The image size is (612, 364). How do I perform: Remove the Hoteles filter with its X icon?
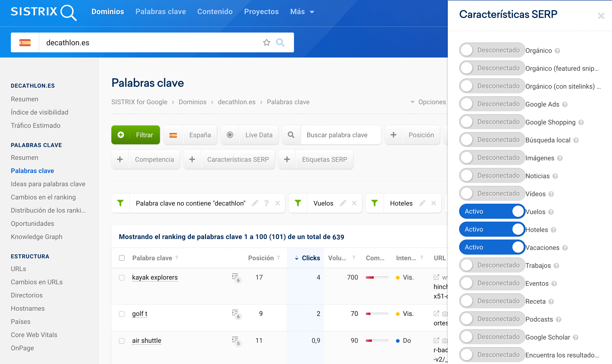click(433, 203)
